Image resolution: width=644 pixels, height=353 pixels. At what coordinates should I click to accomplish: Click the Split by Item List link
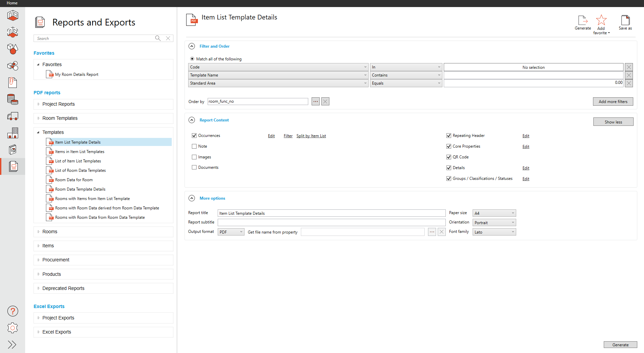(x=311, y=136)
